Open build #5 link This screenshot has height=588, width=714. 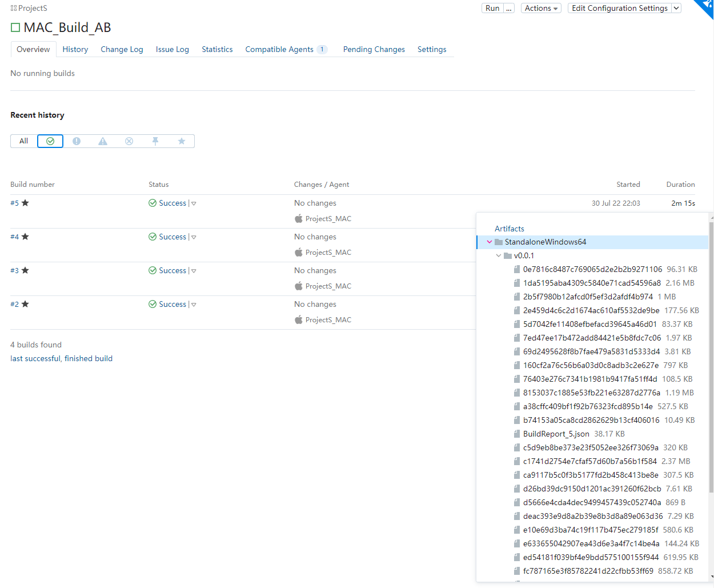click(x=14, y=203)
